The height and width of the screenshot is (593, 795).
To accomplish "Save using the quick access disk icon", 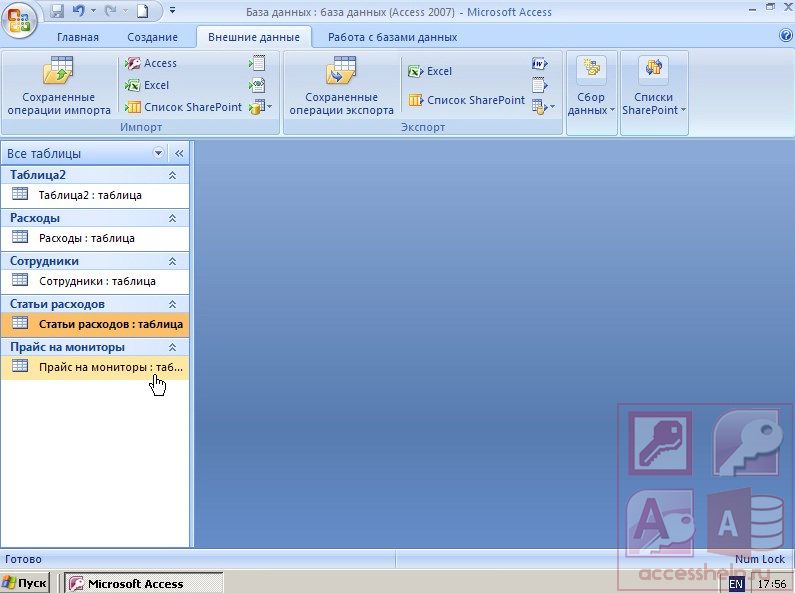I will 57,11.
